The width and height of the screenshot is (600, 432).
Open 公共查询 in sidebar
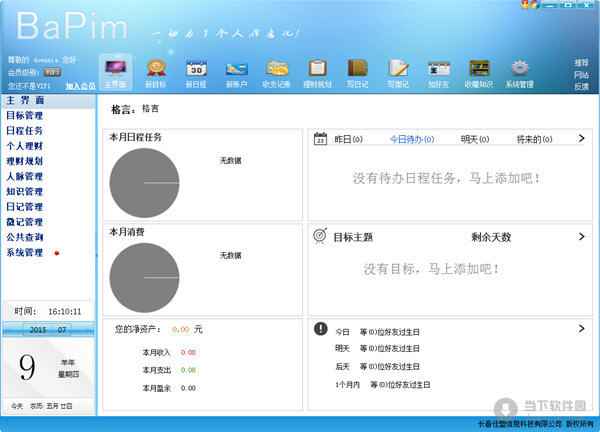24,237
